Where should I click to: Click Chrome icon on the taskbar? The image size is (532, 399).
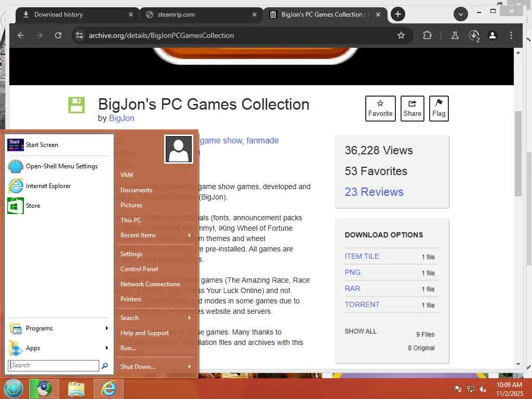45,389
